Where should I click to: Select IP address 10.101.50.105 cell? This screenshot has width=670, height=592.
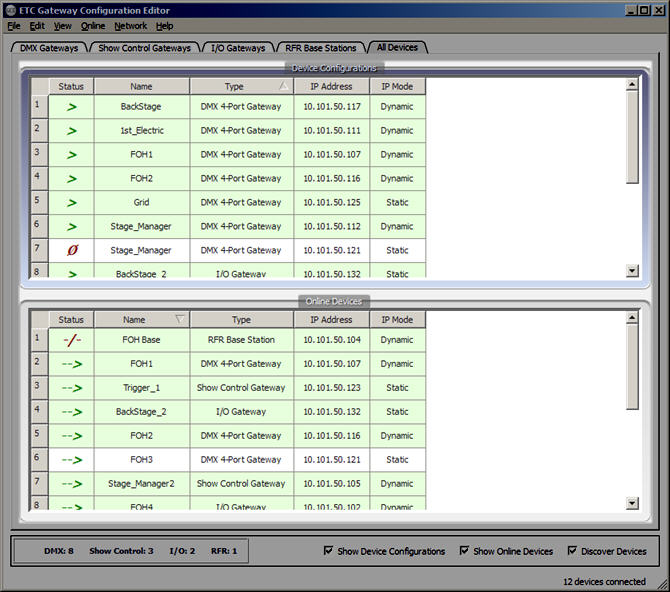pyautogui.click(x=332, y=483)
